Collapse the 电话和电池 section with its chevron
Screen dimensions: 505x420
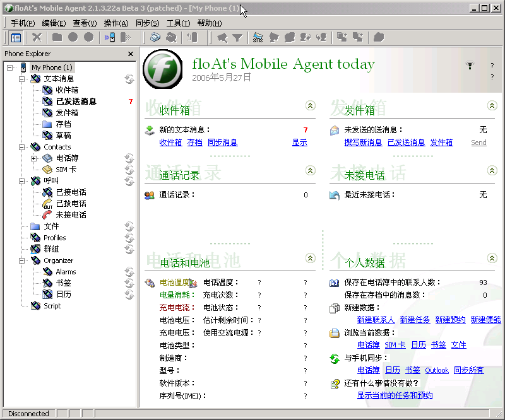tap(310, 258)
